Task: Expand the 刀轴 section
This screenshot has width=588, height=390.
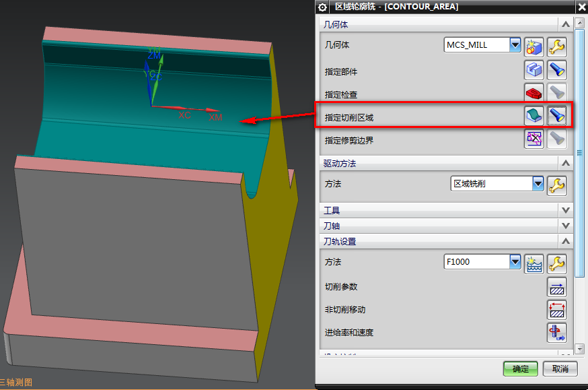Action: 565,226
